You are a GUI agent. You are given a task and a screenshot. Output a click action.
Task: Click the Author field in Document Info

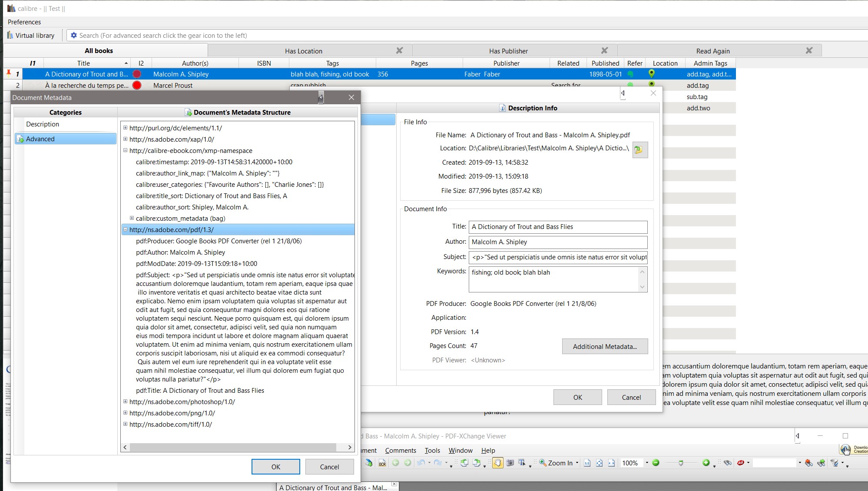coord(557,242)
